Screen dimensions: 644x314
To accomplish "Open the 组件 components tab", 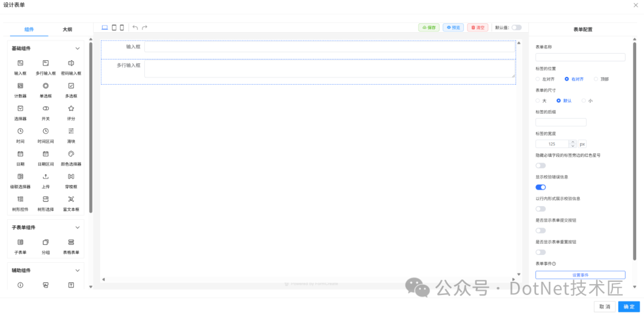I will 29,29.
